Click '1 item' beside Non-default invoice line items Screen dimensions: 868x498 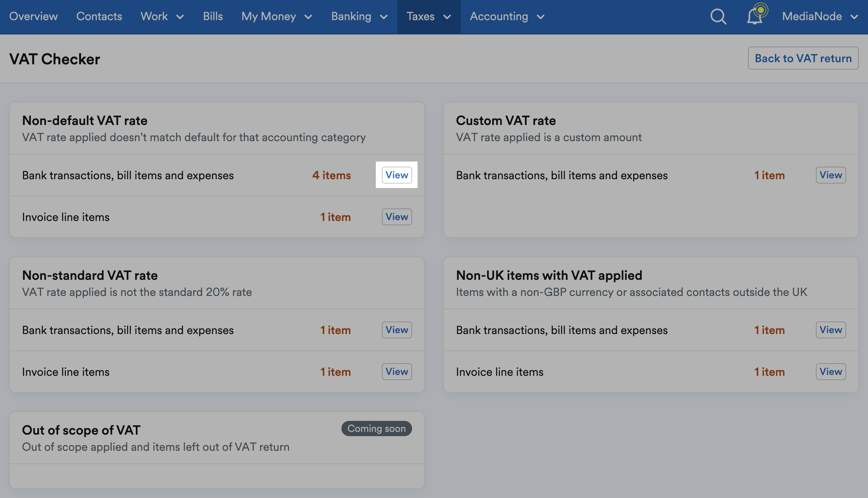coord(335,217)
